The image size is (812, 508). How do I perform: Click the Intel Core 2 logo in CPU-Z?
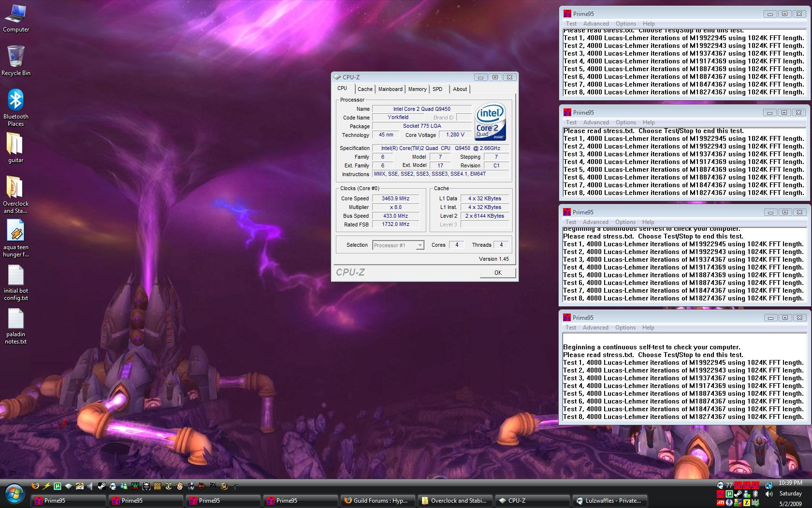pyautogui.click(x=491, y=121)
